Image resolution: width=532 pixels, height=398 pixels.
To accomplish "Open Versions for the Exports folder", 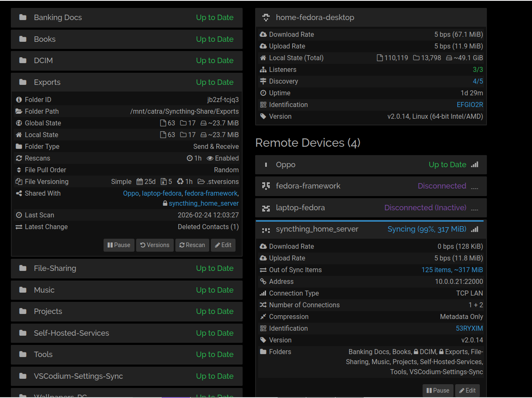I will point(155,245).
